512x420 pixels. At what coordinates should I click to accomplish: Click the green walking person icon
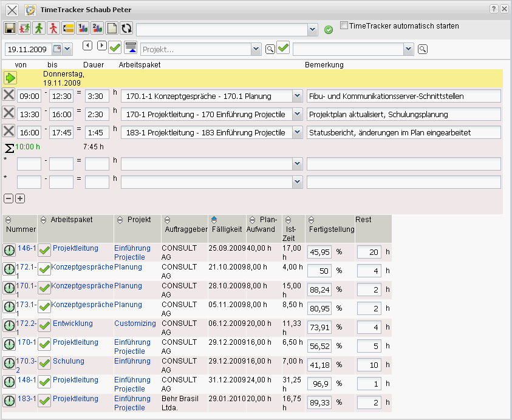coord(39,29)
